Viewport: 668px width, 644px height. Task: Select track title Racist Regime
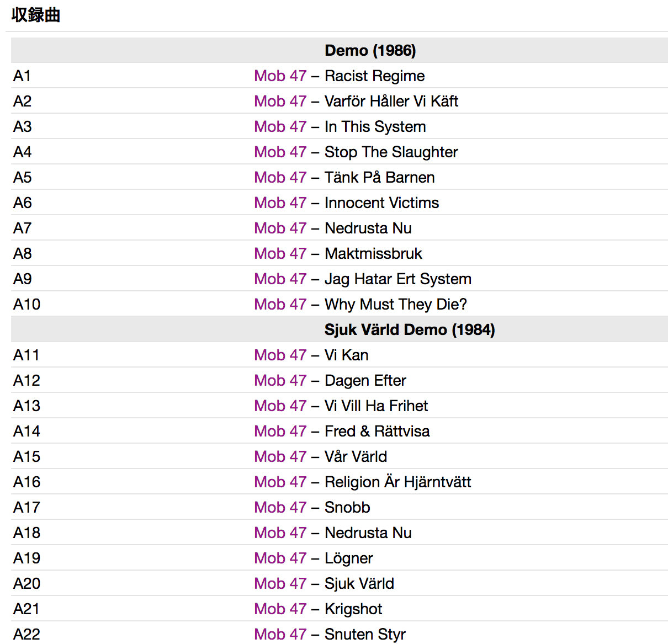[375, 76]
